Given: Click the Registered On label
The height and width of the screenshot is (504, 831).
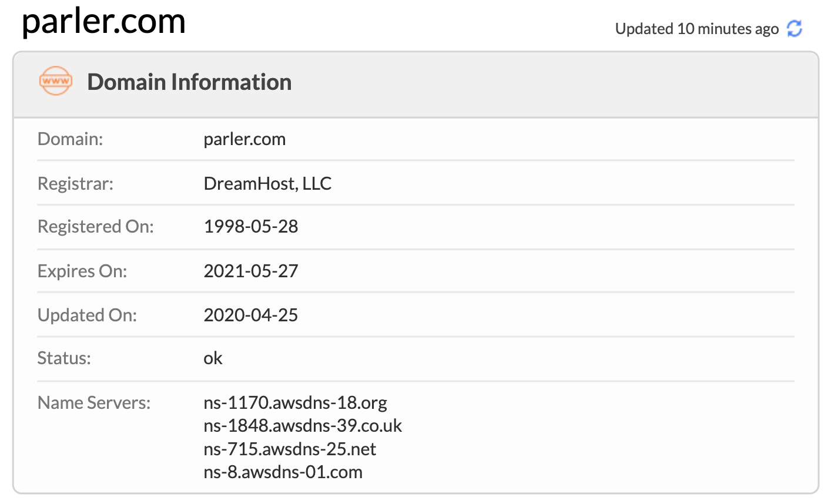Looking at the screenshot, I should [x=95, y=227].
